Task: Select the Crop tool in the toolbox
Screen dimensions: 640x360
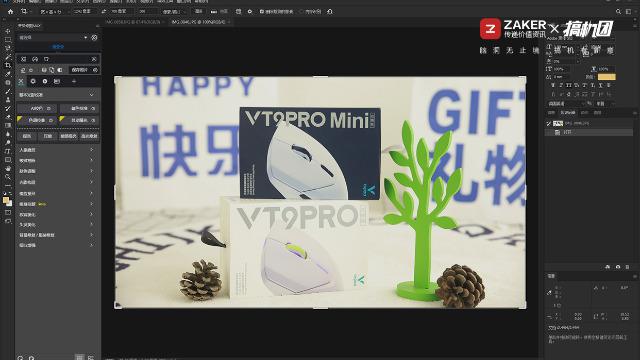Action: click(8, 65)
